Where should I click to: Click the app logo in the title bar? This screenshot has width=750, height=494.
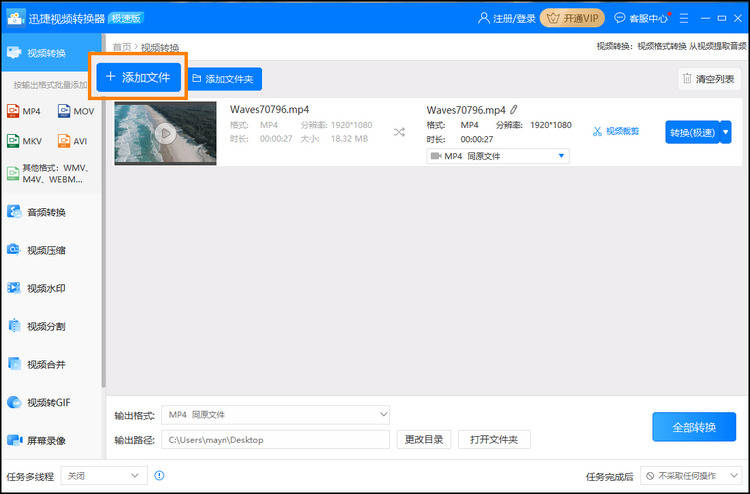tap(16, 18)
